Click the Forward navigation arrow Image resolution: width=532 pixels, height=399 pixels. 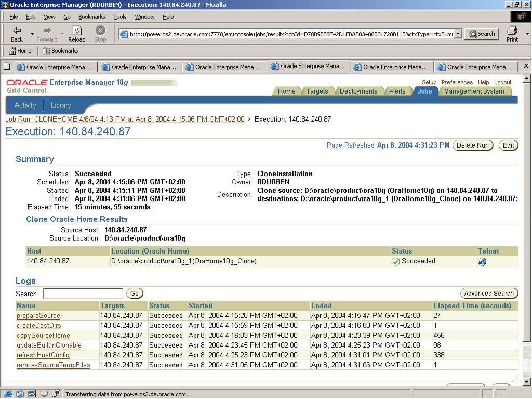47,34
